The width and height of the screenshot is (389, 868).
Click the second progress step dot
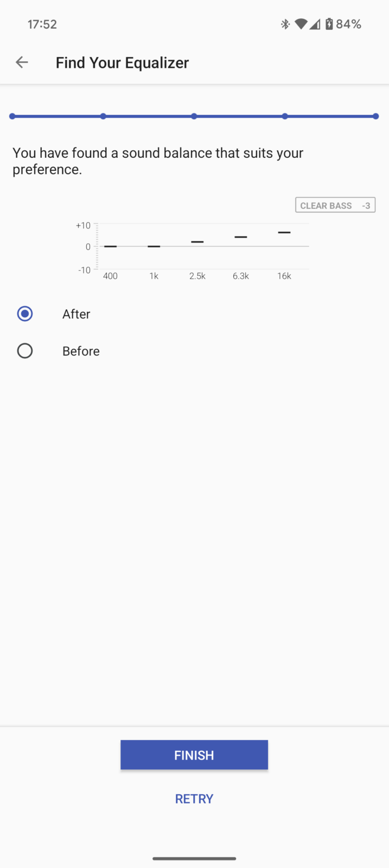point(103,116)
